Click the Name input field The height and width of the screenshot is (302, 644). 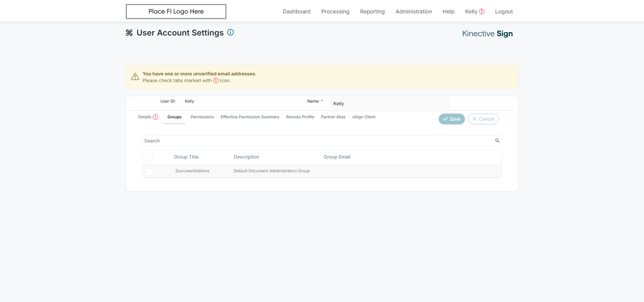[389, 104]
